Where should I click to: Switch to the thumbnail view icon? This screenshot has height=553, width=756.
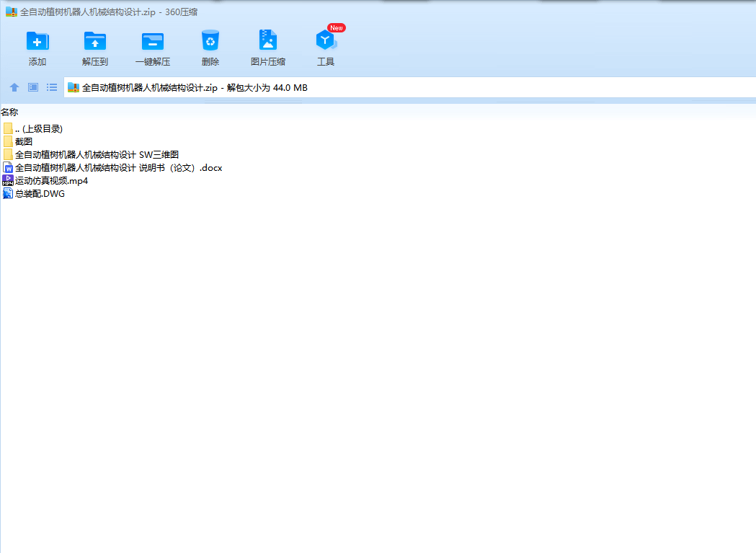(x=33, y=87)
